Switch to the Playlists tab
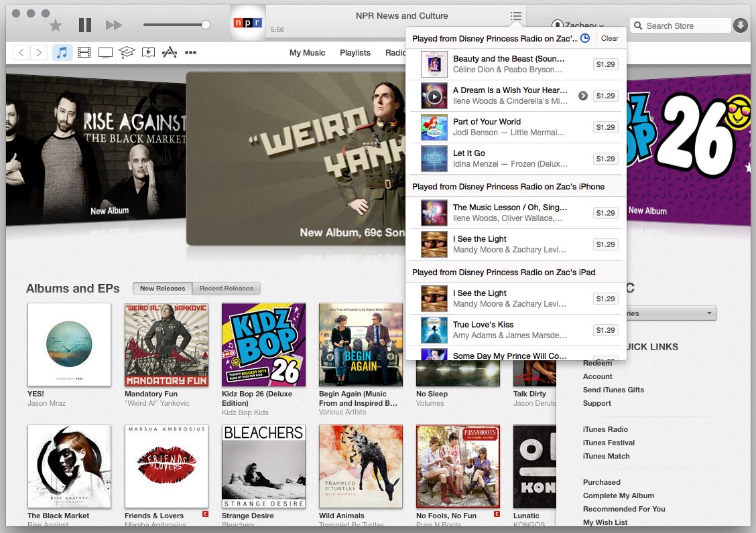Image resolution: width=756 pixels, height=533 pixels. point(355,52)
